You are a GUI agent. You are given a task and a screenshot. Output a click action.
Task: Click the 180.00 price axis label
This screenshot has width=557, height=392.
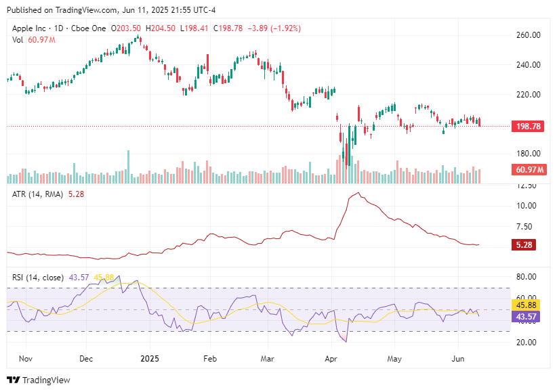click(x=529, y=154)
